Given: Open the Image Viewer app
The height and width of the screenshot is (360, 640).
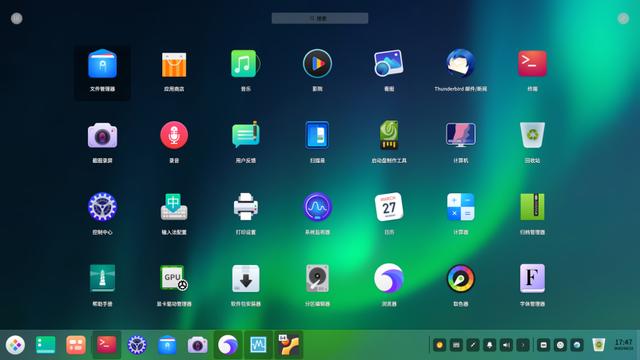Looking at the screenshot, I should click(x=389, y=64).
